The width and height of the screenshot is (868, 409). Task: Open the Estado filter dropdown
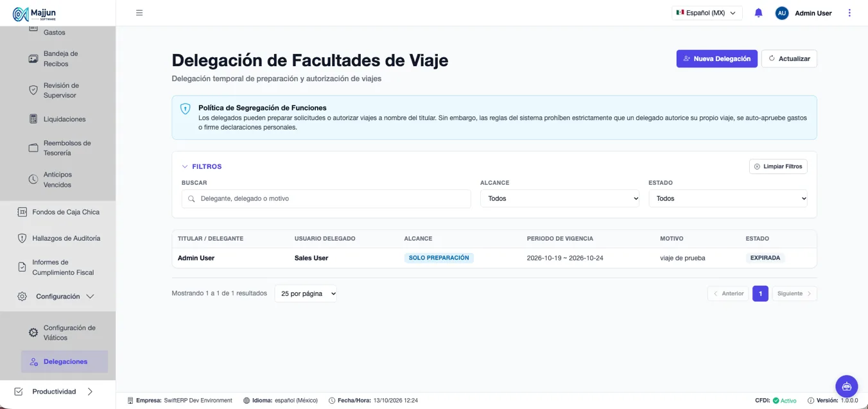728,198
